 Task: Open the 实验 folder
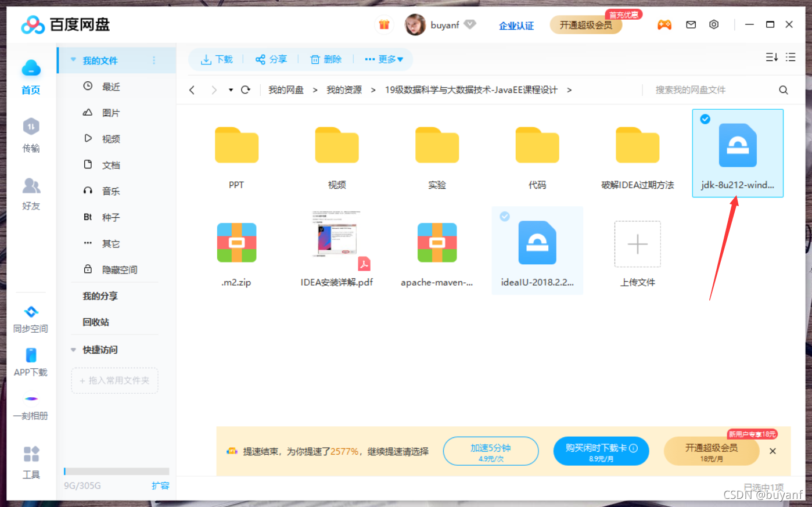click(x=437, y=145)
